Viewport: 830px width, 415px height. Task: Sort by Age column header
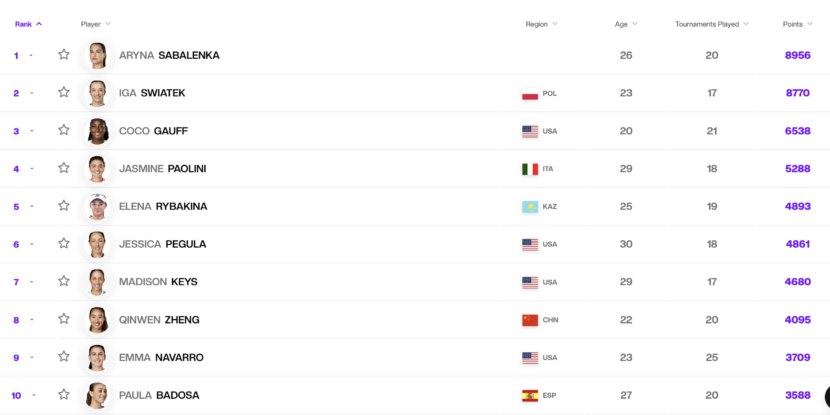pos(626,24)
